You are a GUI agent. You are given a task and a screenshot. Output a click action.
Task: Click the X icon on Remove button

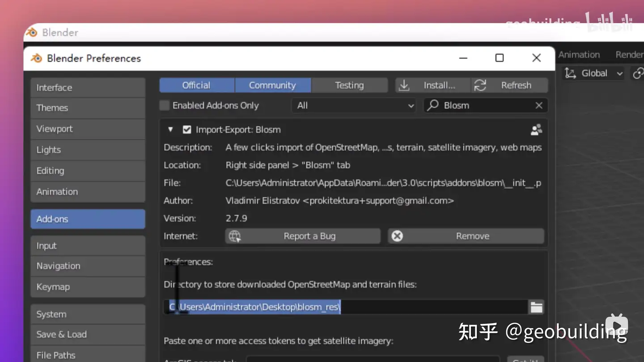coord(397,236)
